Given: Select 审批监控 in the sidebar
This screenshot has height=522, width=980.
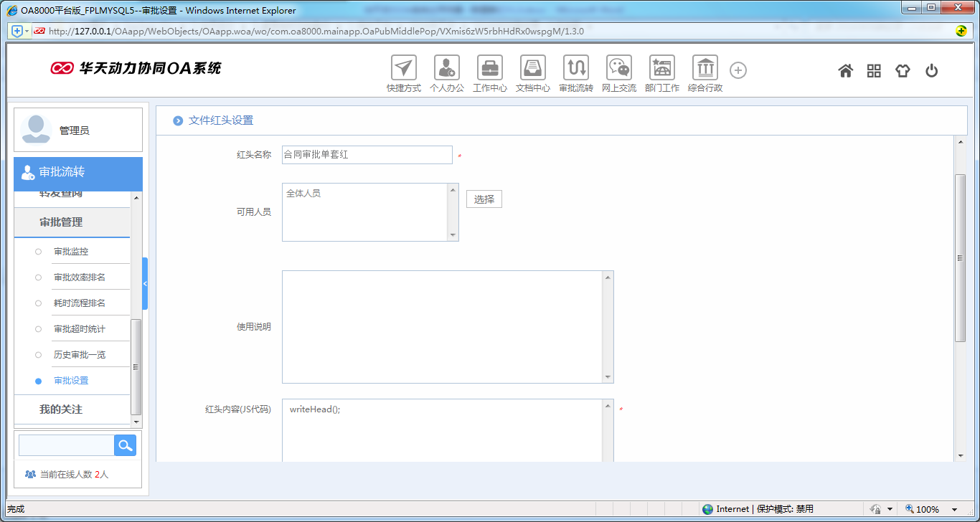Looking at the screenshot, I should (x=71, y=252).
